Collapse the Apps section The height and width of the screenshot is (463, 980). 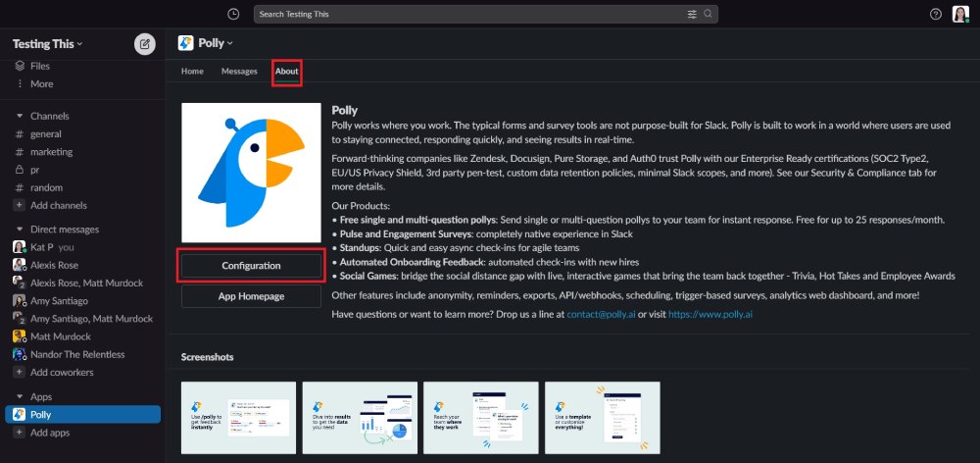[x=20, y=396]
